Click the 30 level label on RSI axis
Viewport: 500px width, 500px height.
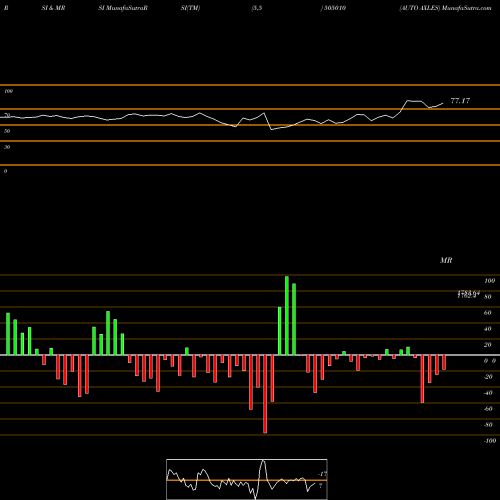(x=7, y=147)
